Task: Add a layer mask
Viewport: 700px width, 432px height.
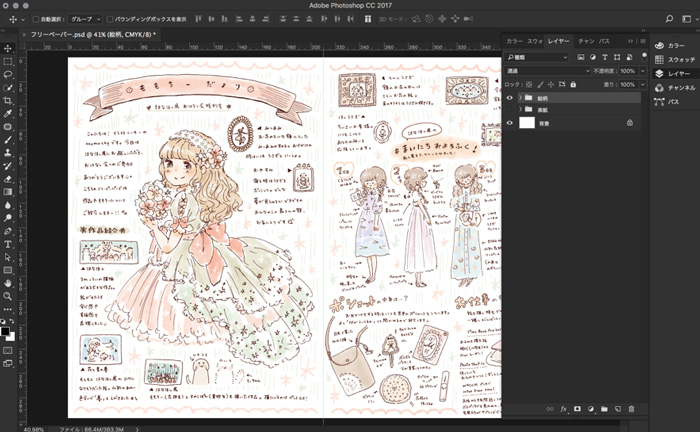Action: pos(577,409)
